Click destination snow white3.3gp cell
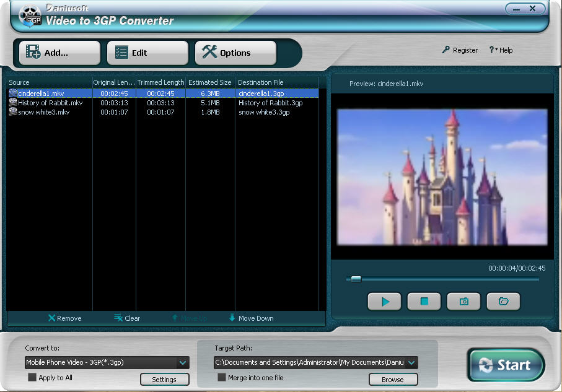The image size is (562, 392). pyautogui.click(x=264, y=112)
